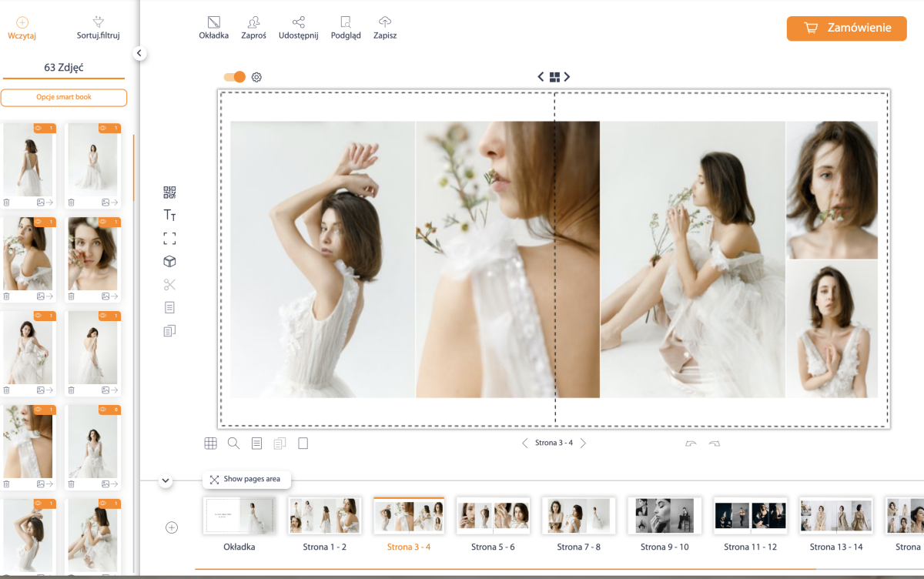Go to next spread after Strona 3 - 4
The width and height of the screenshot is (924, 579).
[x=583, y=443]
